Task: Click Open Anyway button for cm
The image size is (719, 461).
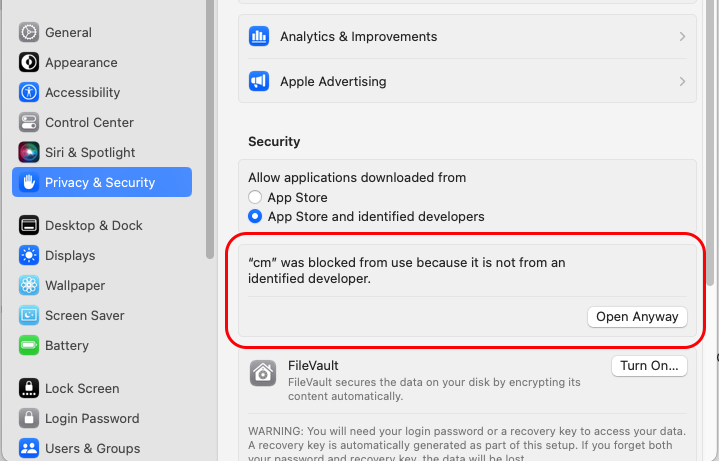Action: coord(637,317)
